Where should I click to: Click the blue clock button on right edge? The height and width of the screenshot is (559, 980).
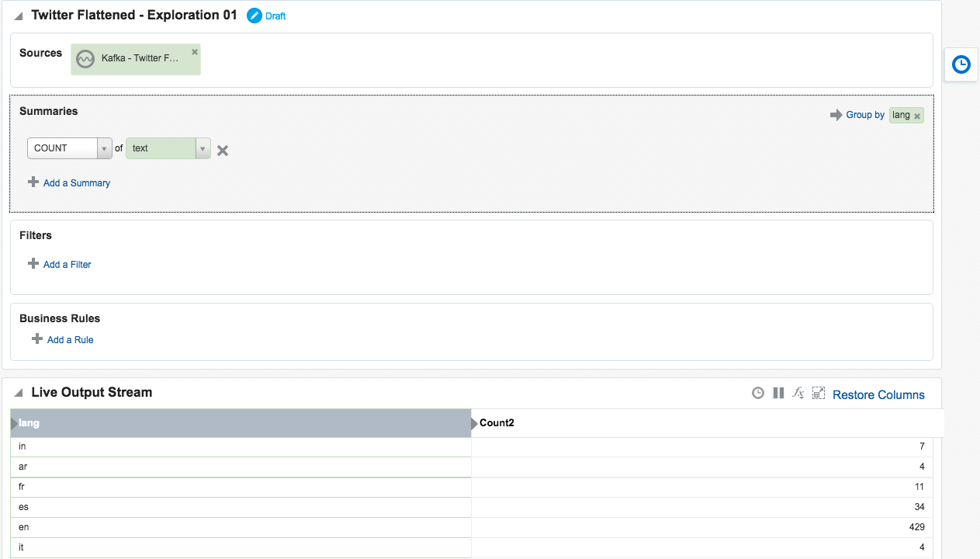coord(961,64)
